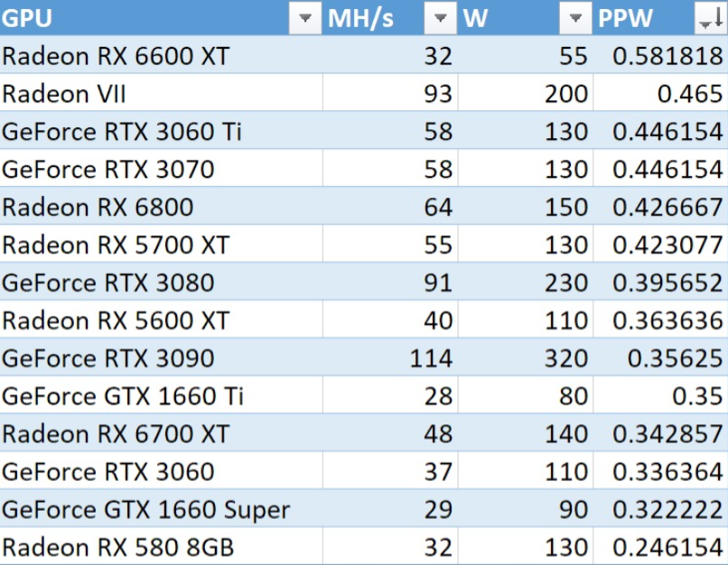Click the W value 80
This screenshot has width=728, height=565.
pos(574,395)
